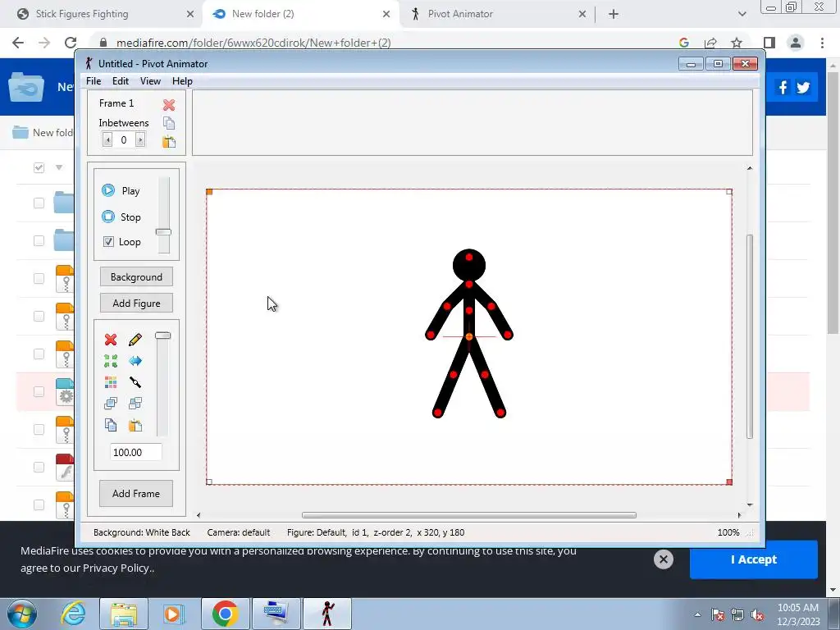
Task: Open dropdown arrow beside select-all checkbox
Action: 59,167
